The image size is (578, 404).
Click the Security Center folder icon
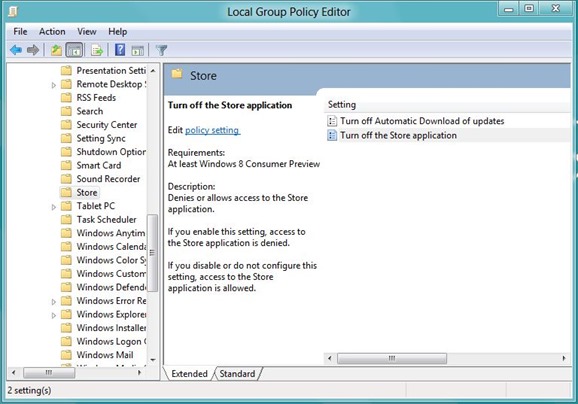point(66,125)
